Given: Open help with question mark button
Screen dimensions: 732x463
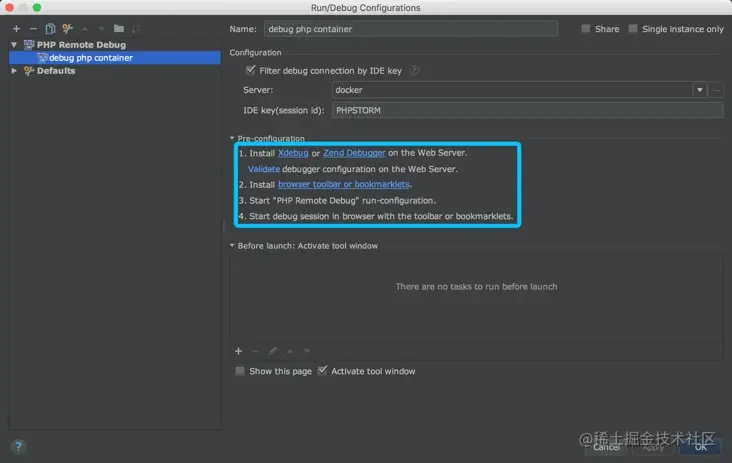Looking at the screenshot, I should [x=18, y=447].
